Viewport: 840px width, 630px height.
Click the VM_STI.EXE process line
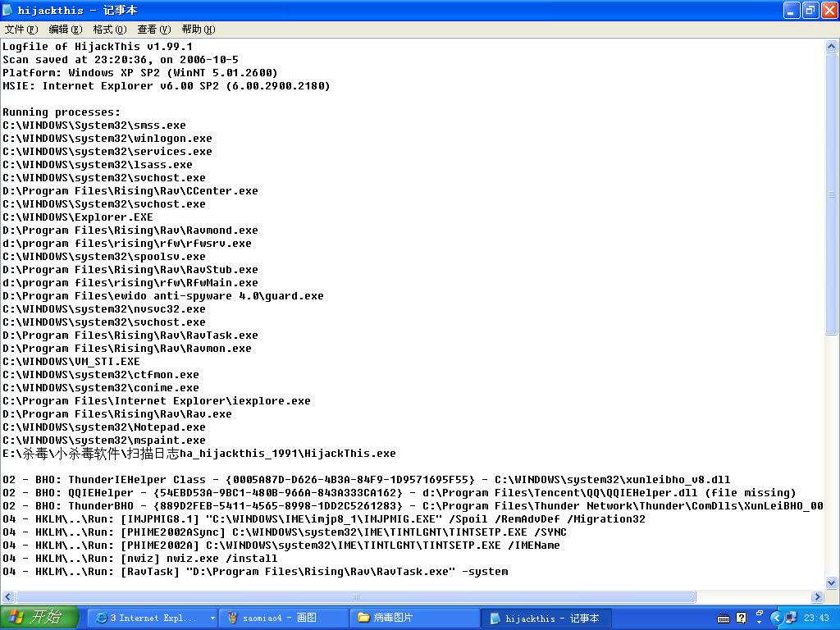point(71,362)
